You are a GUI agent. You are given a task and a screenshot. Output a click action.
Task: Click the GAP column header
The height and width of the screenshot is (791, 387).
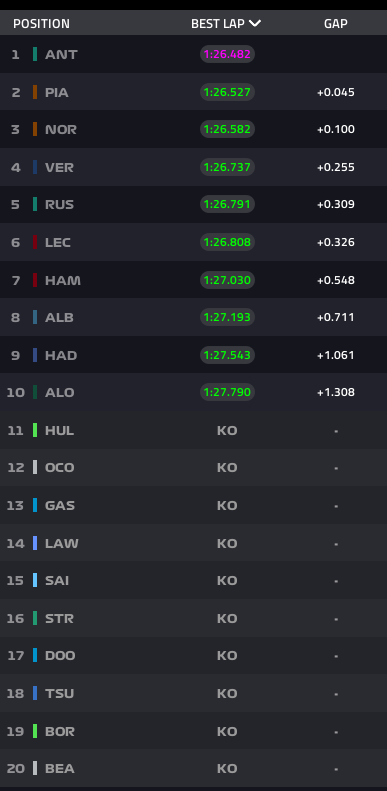[x=336, y=24]
